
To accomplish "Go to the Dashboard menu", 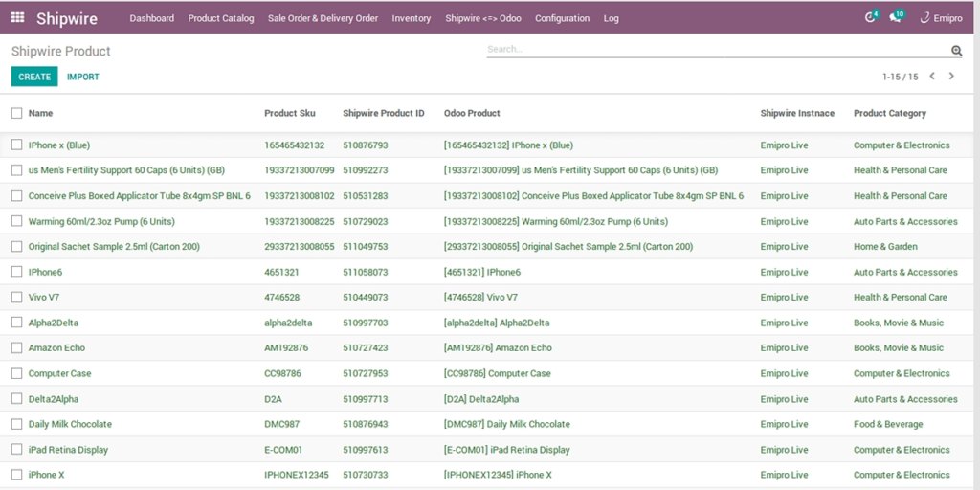I will click(x=152, y=18).
